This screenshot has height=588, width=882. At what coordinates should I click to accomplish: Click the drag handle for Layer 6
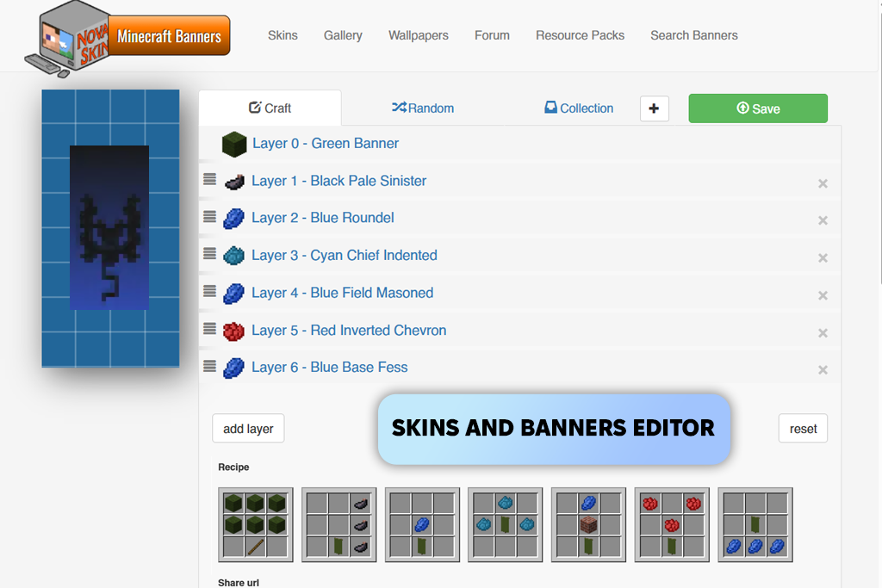coord(210,366)
